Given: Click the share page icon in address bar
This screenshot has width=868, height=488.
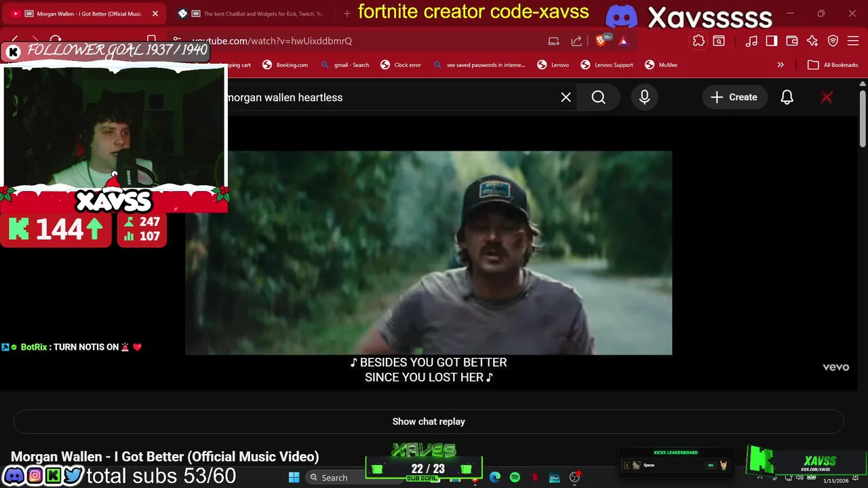Looking at the screenshot, I should 576,41.
